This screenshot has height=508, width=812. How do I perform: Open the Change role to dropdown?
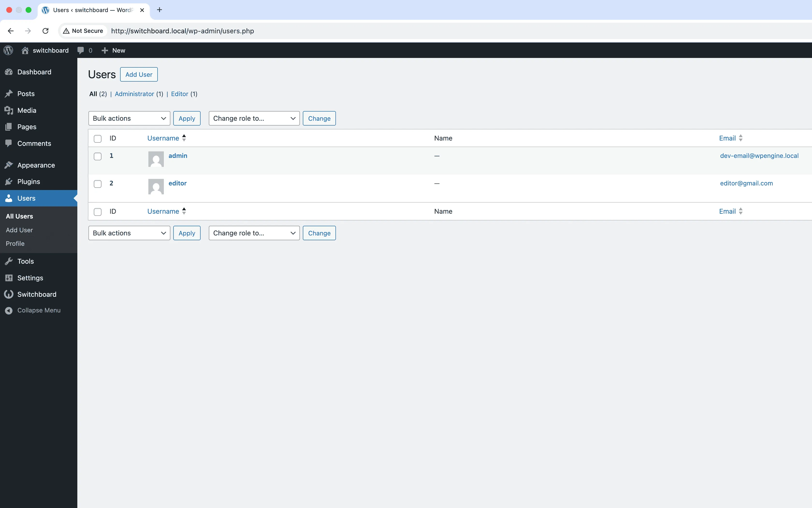tap(254, 118)
